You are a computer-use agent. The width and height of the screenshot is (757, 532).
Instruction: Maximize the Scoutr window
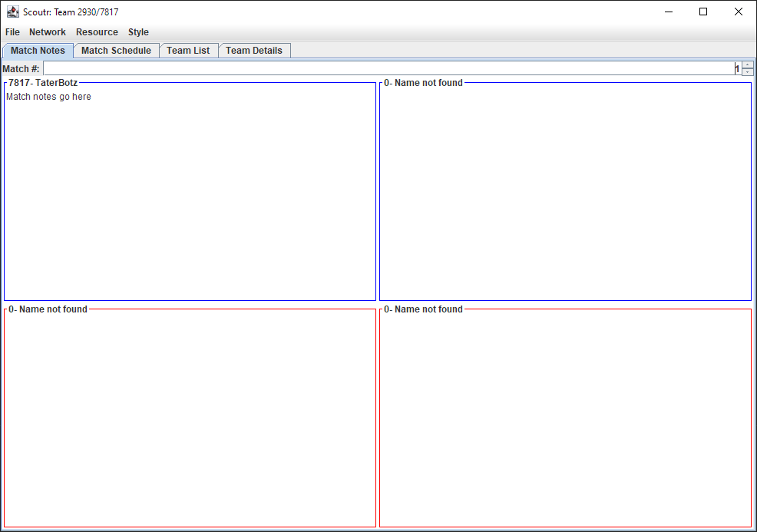(703, 12)
